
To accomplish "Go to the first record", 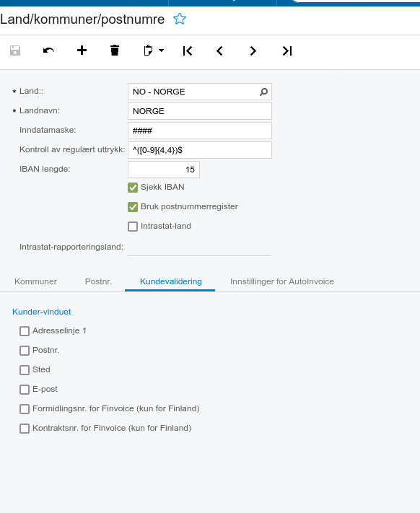I will coord(188,51).
